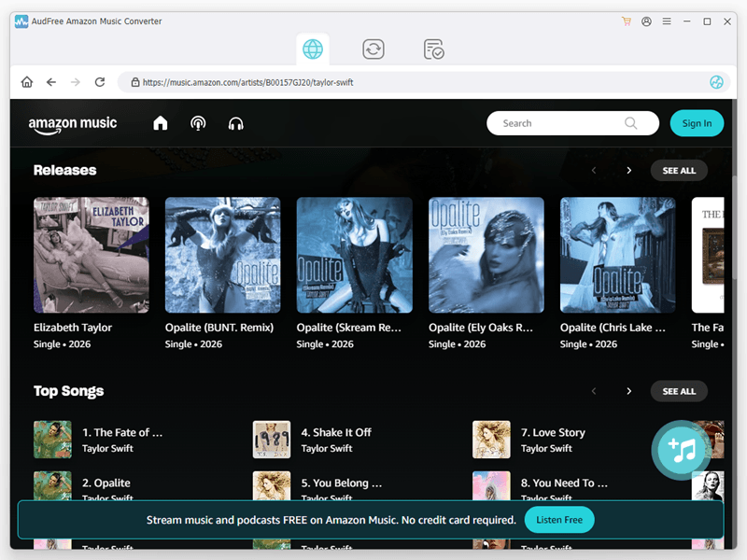Open the Podcasts icon

[198, 123]
